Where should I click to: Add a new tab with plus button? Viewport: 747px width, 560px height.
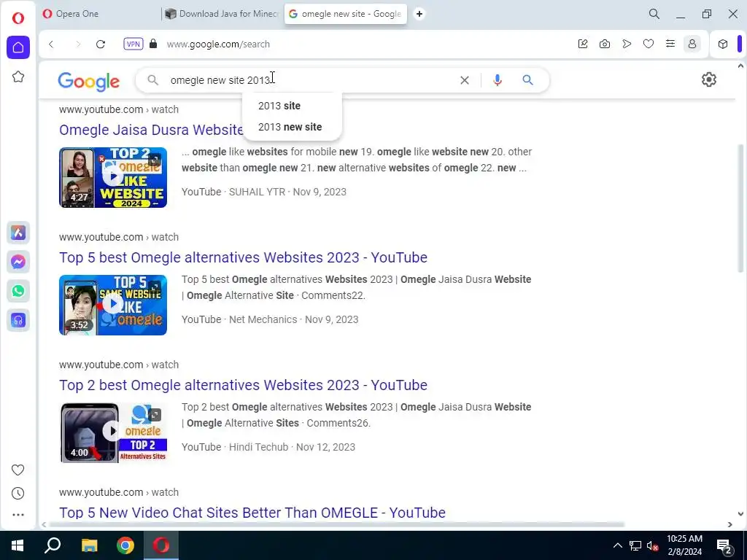pos(419,14)
